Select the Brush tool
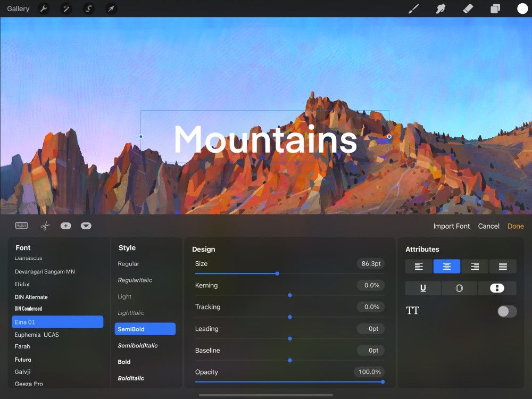The height and width of the screenshot is (399, 532). click(x=414, y=9)
